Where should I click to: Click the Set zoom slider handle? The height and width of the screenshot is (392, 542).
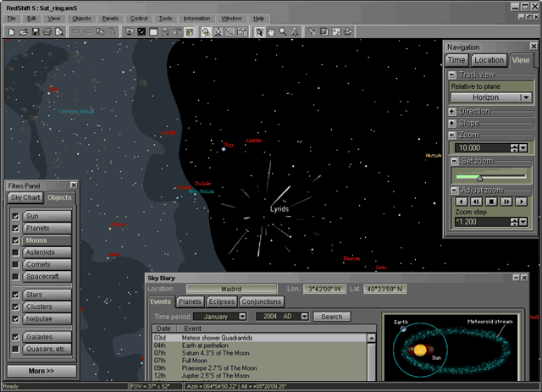pos(479,177)
